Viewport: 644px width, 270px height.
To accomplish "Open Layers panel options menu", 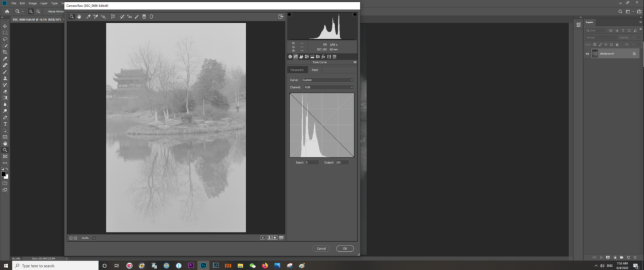I will tap(641, 22).
